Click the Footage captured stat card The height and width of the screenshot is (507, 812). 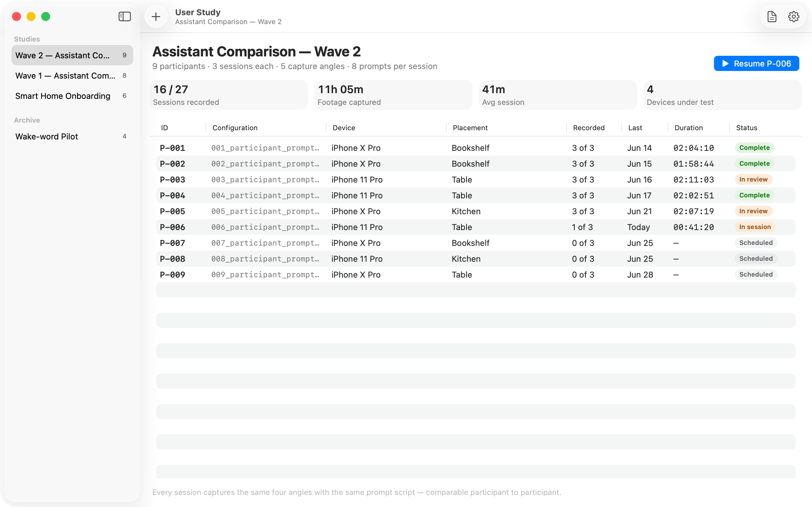393,95
